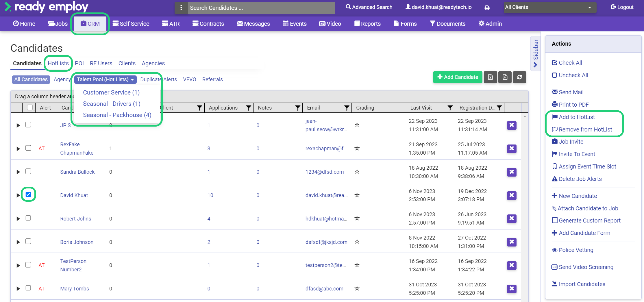The width and height of the screenshot is (644, 302).
Task: Export candidates to PDF icon button
Action: pos(505,77)
